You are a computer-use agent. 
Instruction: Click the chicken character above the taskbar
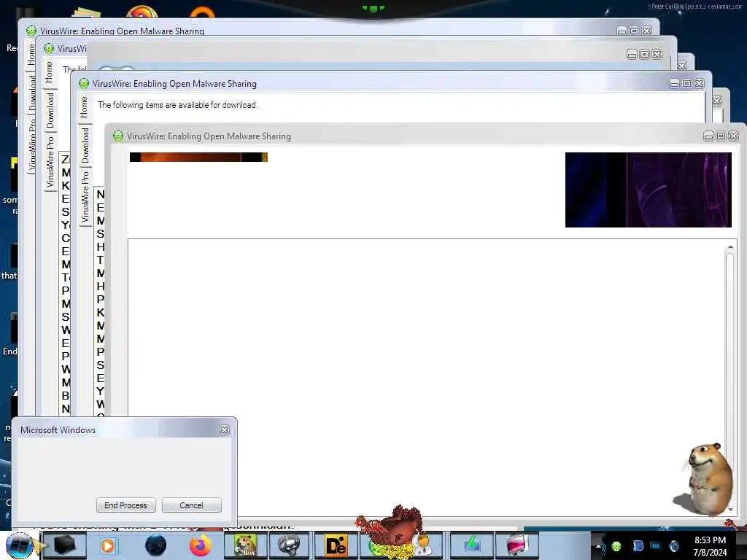[x=392, y=531]
